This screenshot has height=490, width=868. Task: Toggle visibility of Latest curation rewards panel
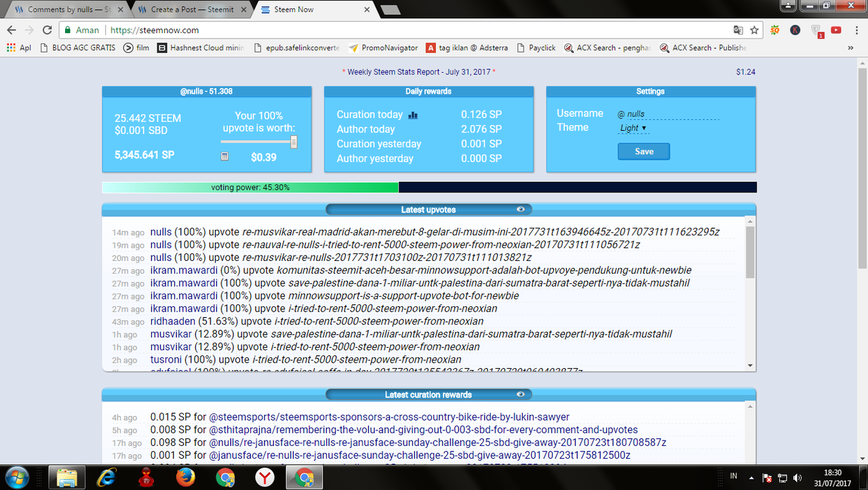pos(520,394)
